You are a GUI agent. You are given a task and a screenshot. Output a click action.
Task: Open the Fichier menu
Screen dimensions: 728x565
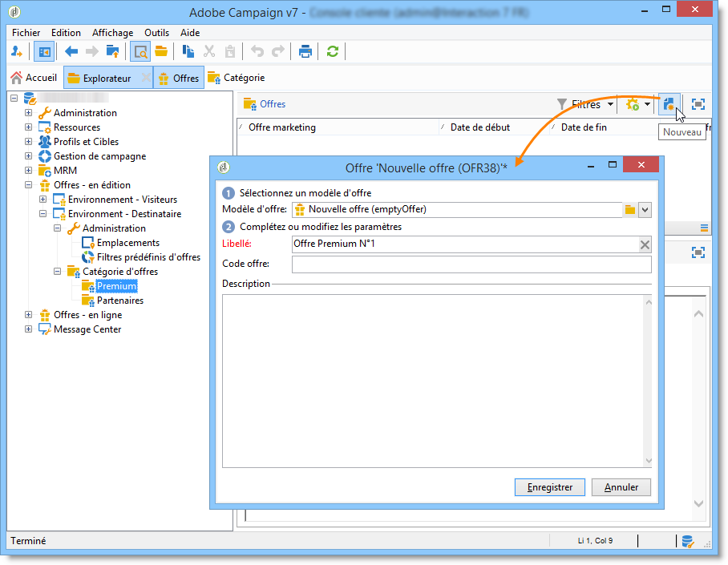(26, 33)
